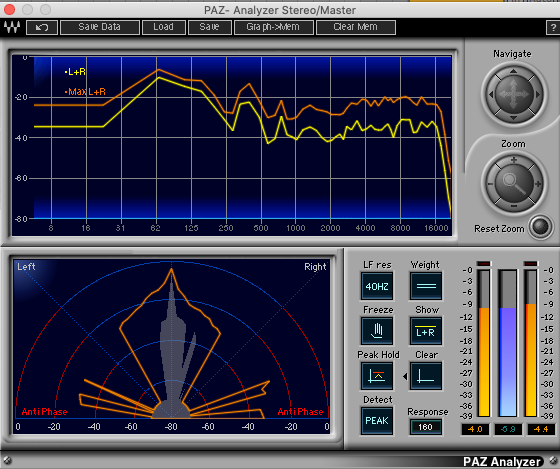Click the center peak value readout
This screenshot has width=560, height=469.
(508, 429)
